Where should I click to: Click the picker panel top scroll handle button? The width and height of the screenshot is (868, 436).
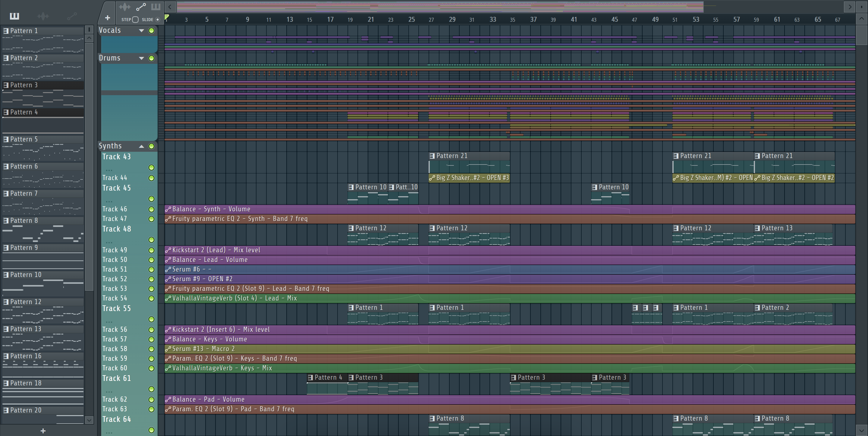point(89,30)
